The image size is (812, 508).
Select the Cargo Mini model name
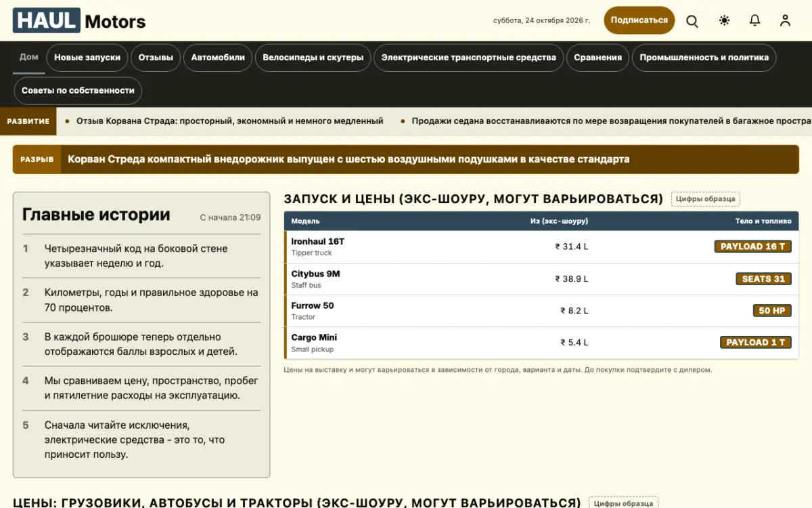coord(314,337)
